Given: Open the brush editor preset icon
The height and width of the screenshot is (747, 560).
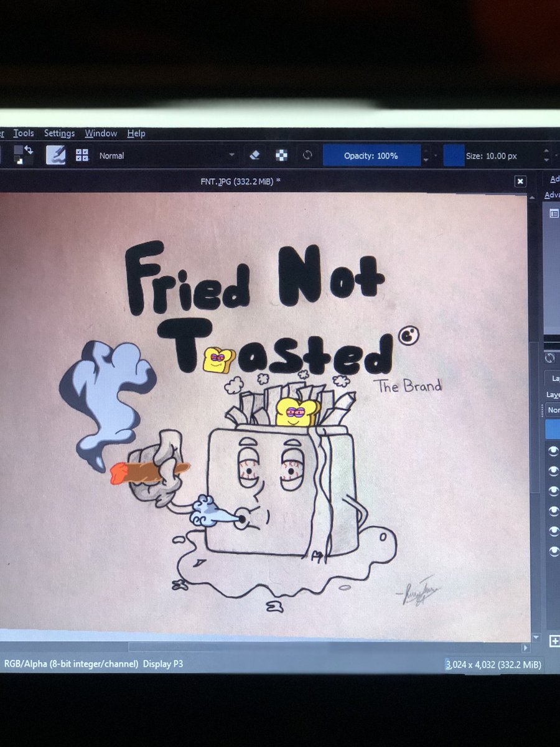Looking at the screenshot, I should tap(56, 155).
